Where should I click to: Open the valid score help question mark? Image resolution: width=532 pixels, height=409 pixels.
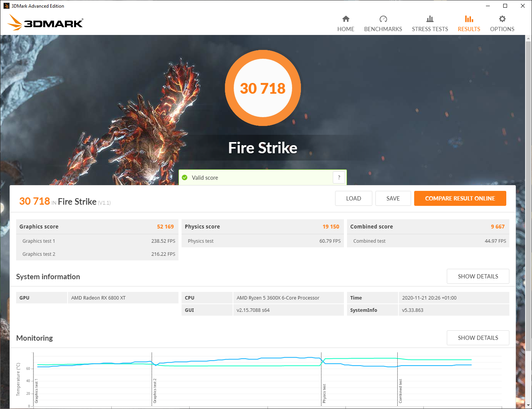tap(339, 177)
